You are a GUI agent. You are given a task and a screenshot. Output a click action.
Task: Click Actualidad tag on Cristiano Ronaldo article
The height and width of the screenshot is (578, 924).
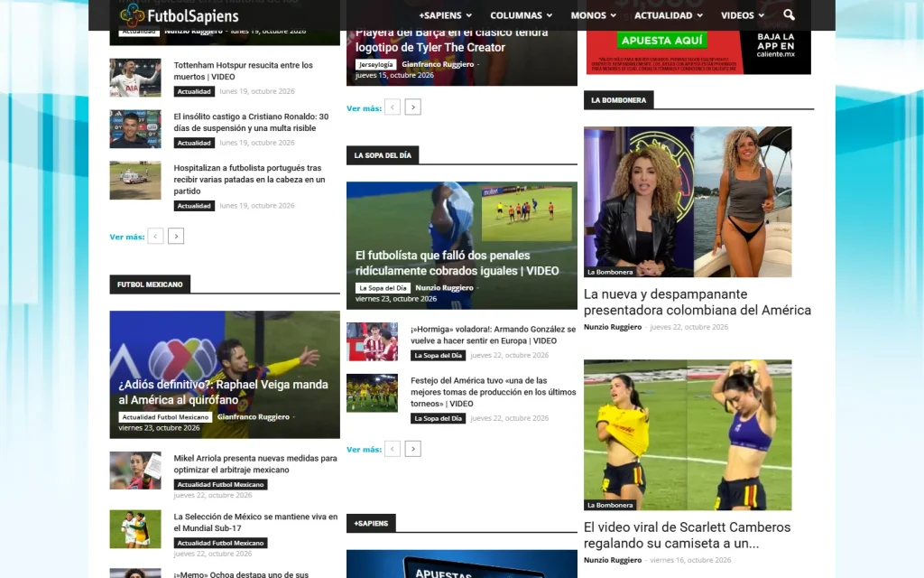pyautogui.click(x=194, y=143)
